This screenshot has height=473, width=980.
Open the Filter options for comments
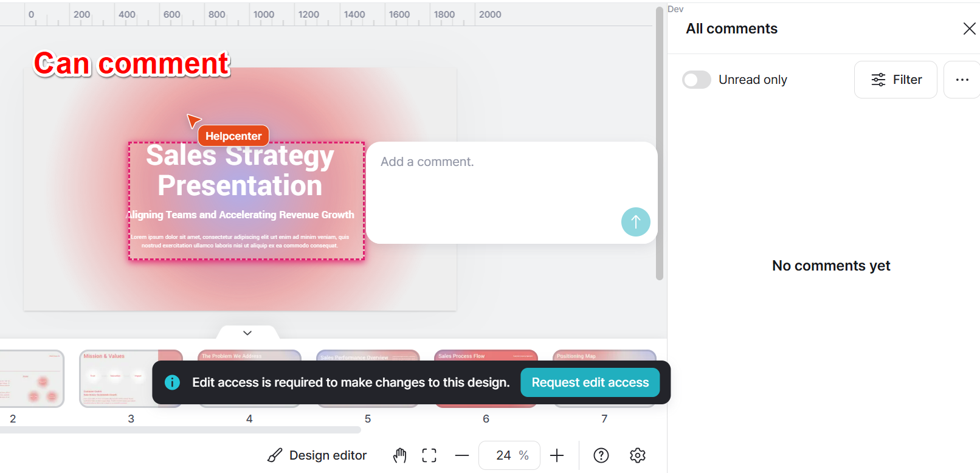895,80
